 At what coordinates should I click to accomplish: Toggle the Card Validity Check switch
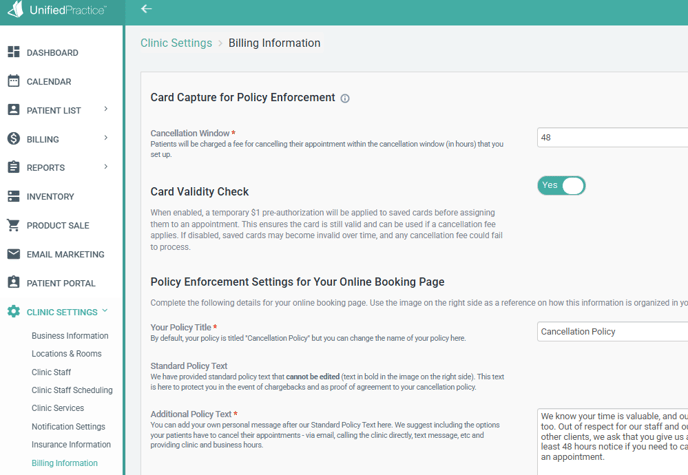pyautogui.click(x=561, y=185)
